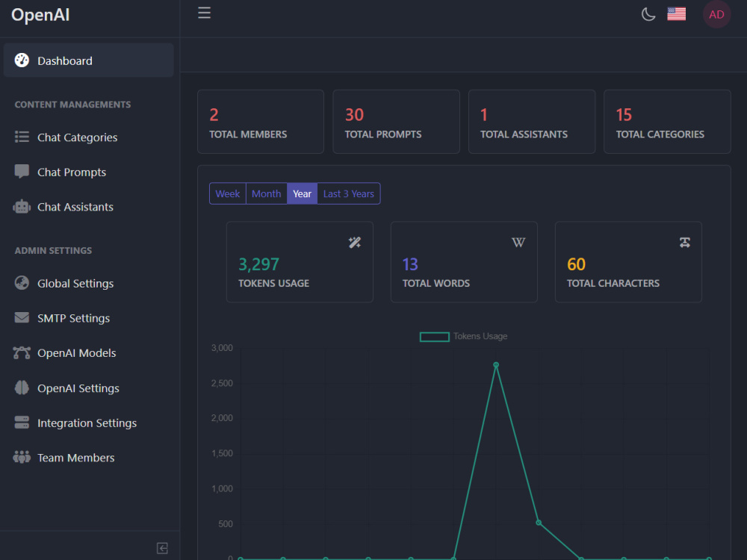Toggle the Tokens Usage legend swatch
Viewport: 747px width, 560px height.
pos(435,337)
